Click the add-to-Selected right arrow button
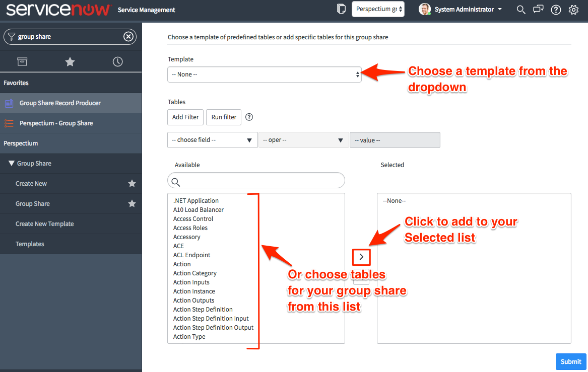Viewport: 588px width, 372px height. [x=361, y=257]
